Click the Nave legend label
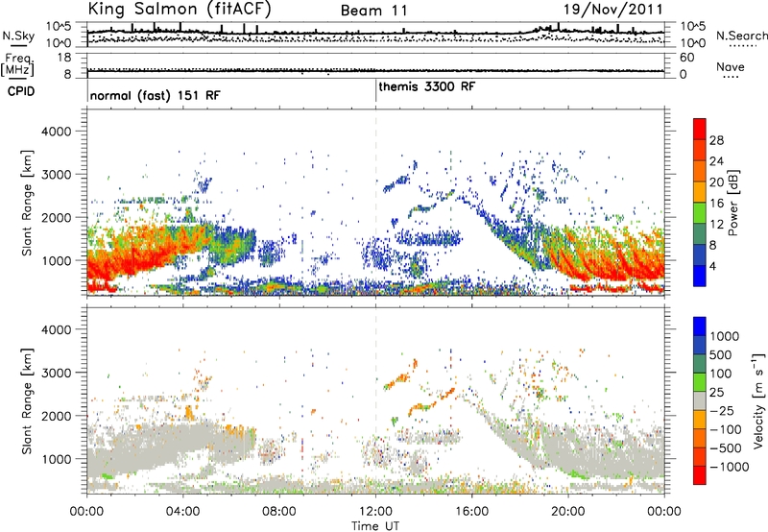Image resolution: width=768 pixels, height=532 pixels. pos(731,66)
